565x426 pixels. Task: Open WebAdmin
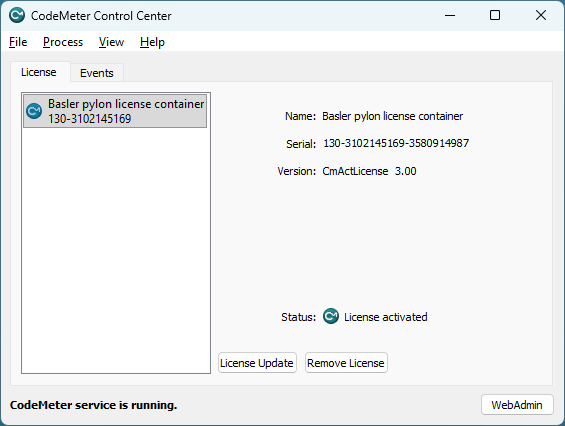pos(517,405)
